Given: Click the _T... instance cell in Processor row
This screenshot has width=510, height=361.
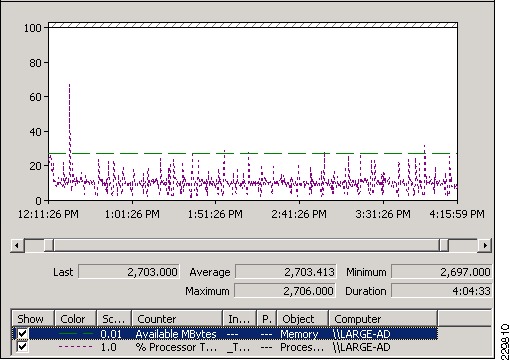Looking at the screenshot, I should coord(238,347).
